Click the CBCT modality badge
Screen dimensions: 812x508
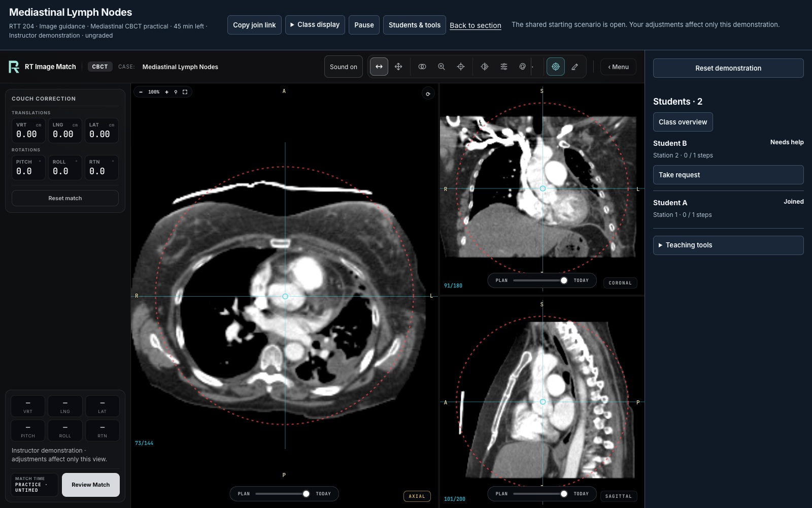pyautogui.click(x=100, y=67)
